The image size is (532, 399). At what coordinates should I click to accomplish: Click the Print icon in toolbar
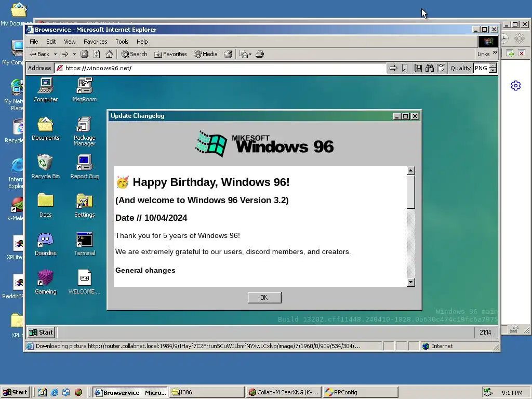260,54
